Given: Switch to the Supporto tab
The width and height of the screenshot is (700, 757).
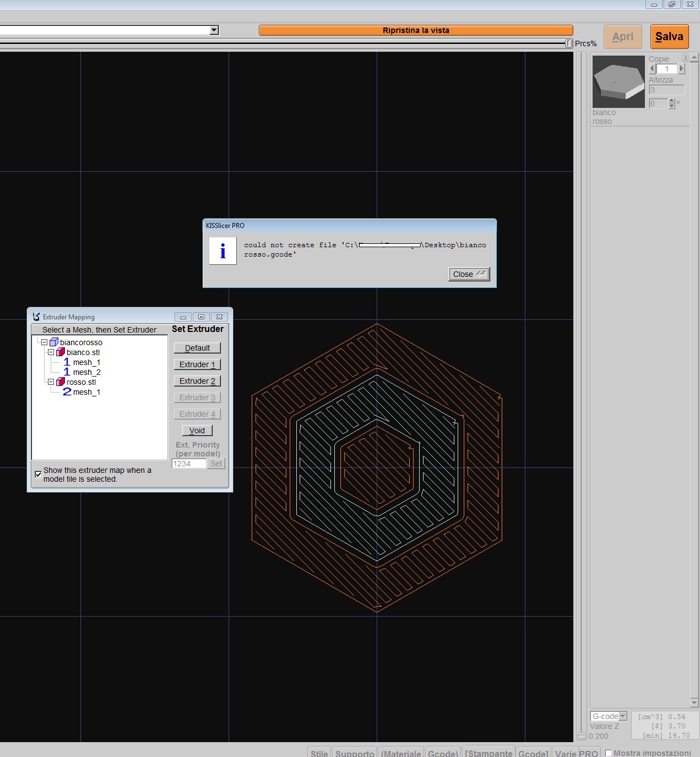Looking at the screenshot, I should 355,753.
